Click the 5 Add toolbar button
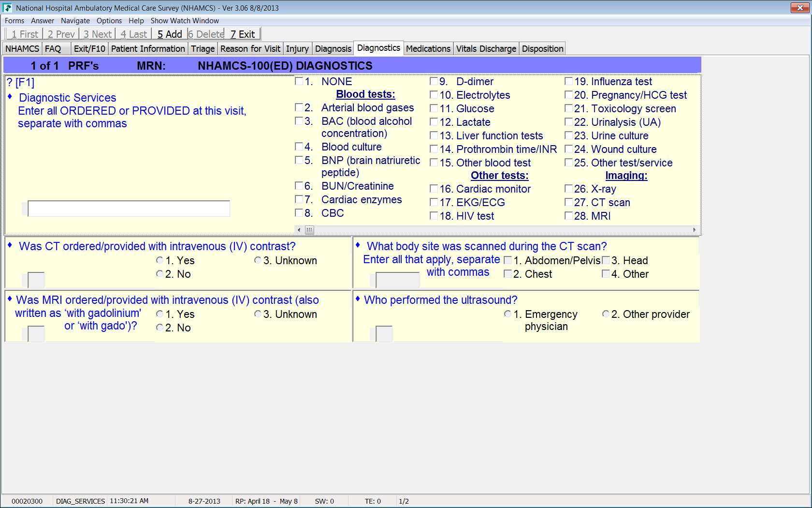 point(170,34)
